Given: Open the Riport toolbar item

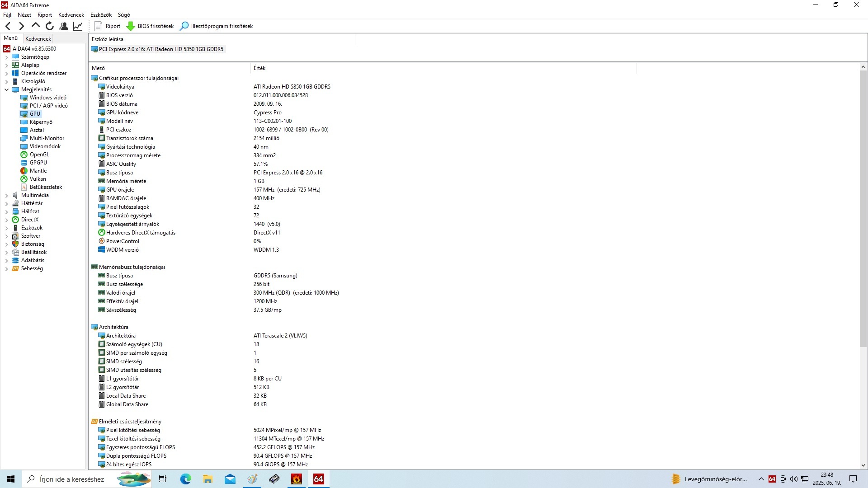Looking at the screenshot, I should coord(108,26).
